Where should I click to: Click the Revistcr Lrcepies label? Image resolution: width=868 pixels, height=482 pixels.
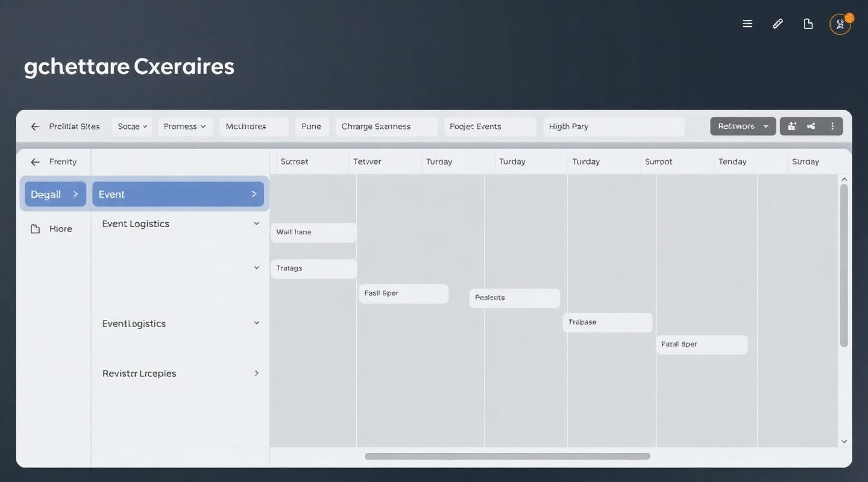139,374
